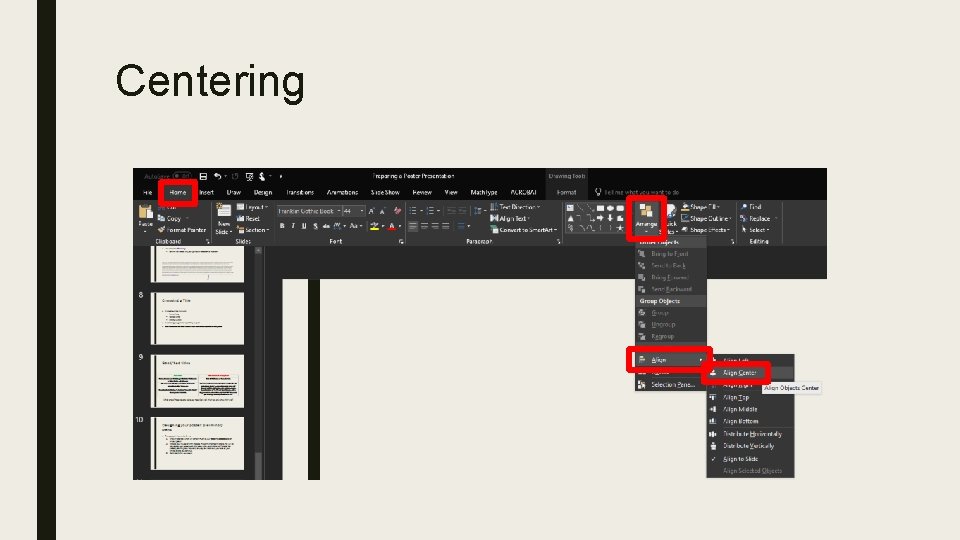This screenshot has width=960, height=540.
Task: Toggle Underline formatting
Action: click(304, 226)
